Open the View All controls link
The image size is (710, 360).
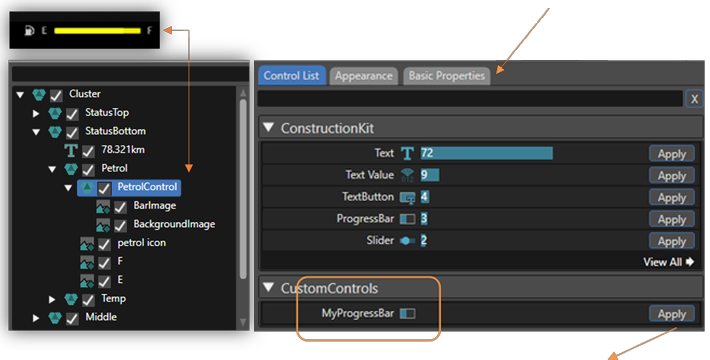[x=668, y=262]
